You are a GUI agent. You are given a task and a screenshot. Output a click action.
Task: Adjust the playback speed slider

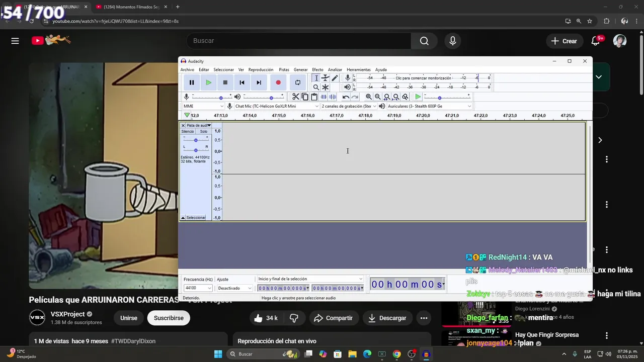[x=448, y=97]
